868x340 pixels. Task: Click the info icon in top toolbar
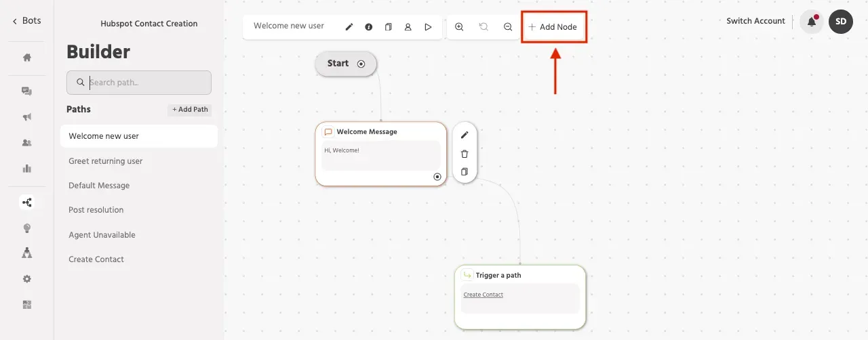pyautogui.click(x=369, y=27)
